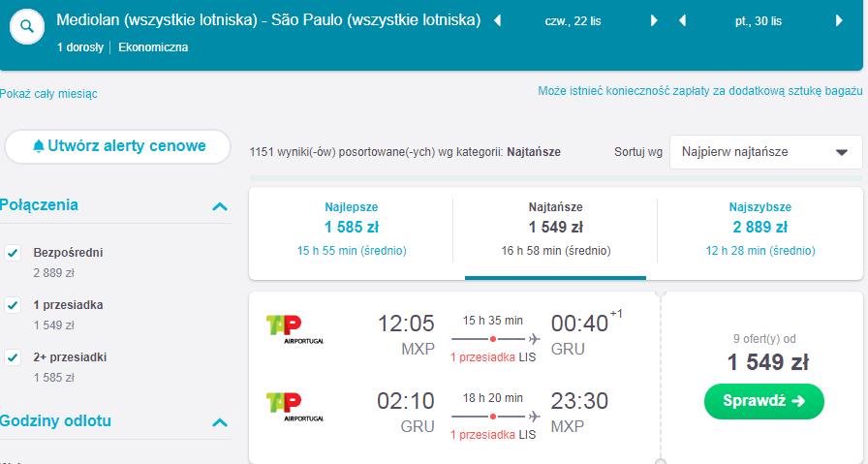Collapse the Połączenia filter section
This screenshot has height=464, width=868.
[x=220, y=206]
